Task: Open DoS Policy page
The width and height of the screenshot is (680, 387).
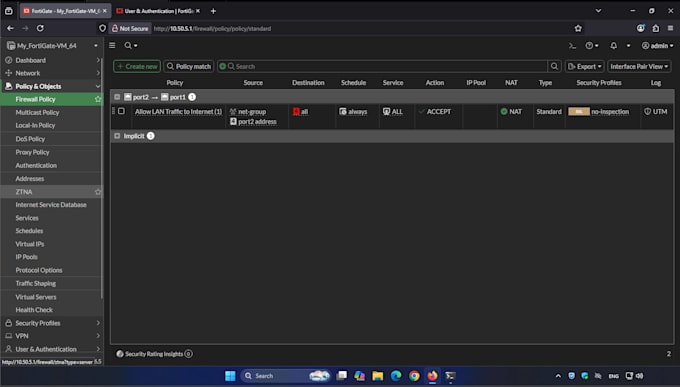Action: pos(30,139)
